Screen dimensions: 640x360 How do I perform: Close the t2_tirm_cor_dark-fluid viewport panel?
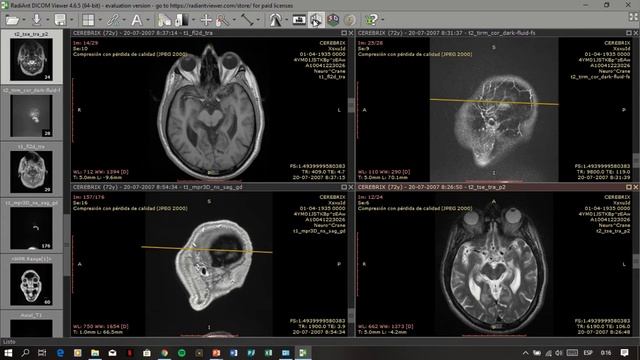[636, 33]
